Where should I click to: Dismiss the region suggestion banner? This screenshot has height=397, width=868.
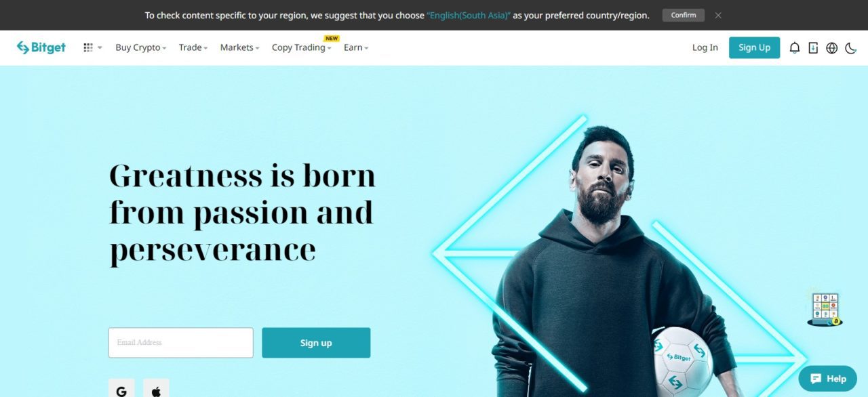pos(718,15)
